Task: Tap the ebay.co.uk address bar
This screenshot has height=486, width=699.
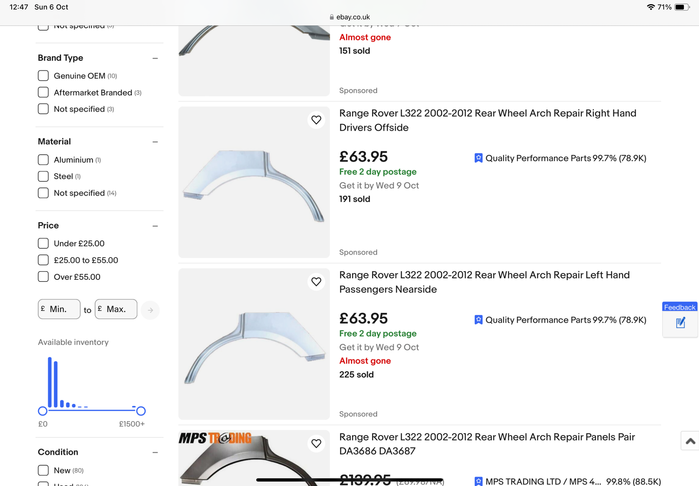Action: tap(350, 17)
